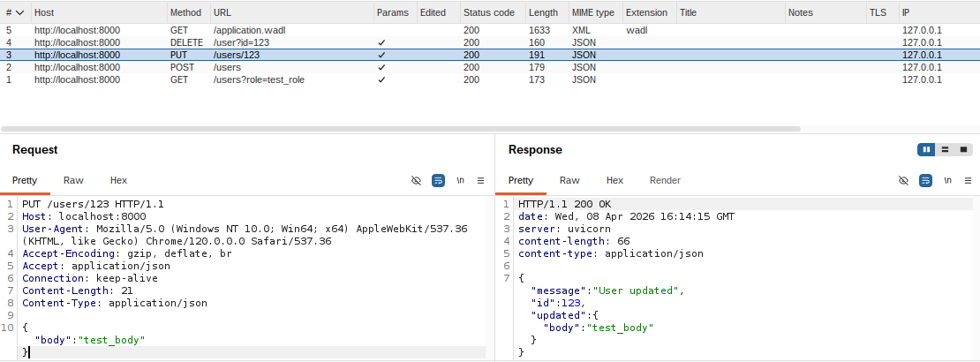
Task: Sort by the Notes column header
Action: 825,12
